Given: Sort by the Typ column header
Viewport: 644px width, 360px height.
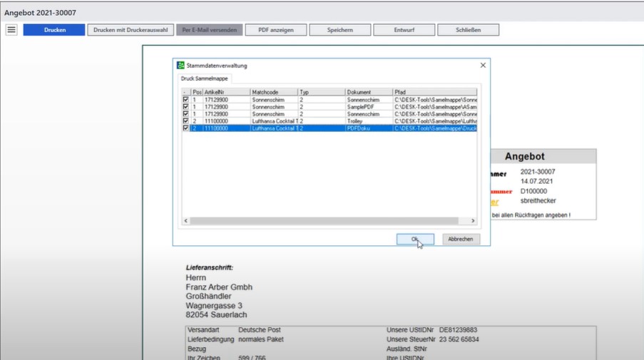Looking at the screenshot, I should click(322, 93).
